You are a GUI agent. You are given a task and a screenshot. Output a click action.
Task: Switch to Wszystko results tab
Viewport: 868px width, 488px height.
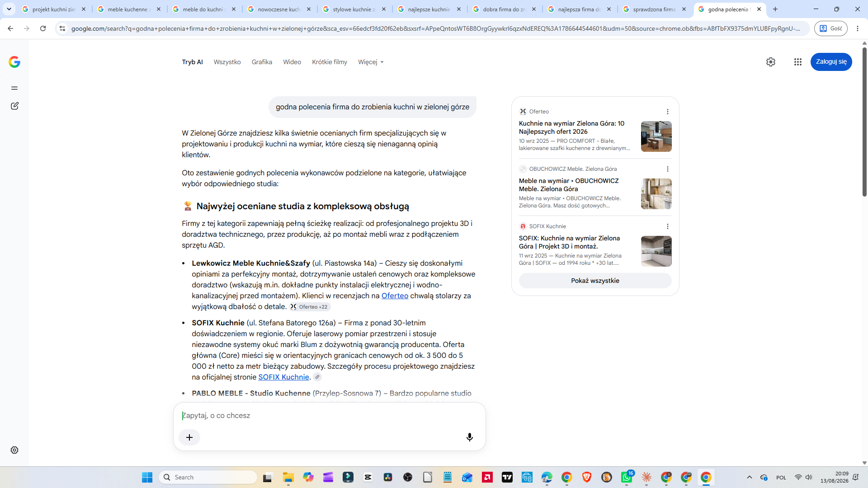pyautogui.click(x=227, y=62)
